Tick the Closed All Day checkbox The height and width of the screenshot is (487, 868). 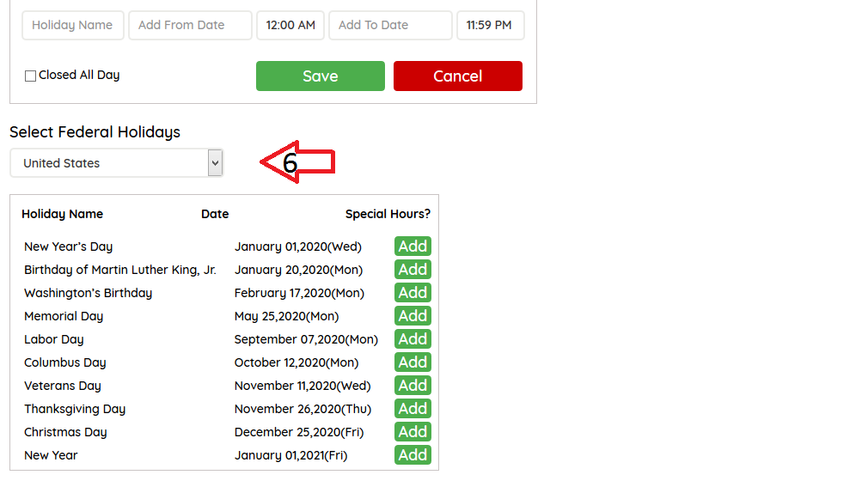click(31, 76)
